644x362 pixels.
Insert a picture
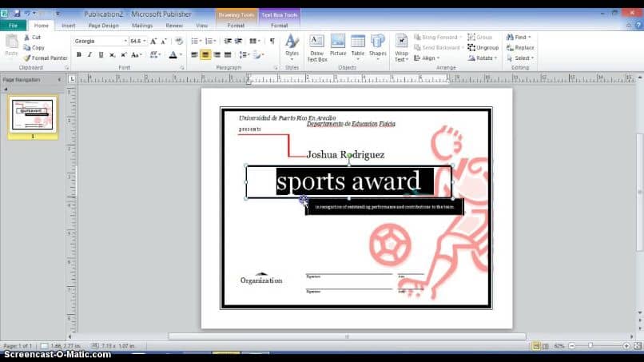point(338,46)
